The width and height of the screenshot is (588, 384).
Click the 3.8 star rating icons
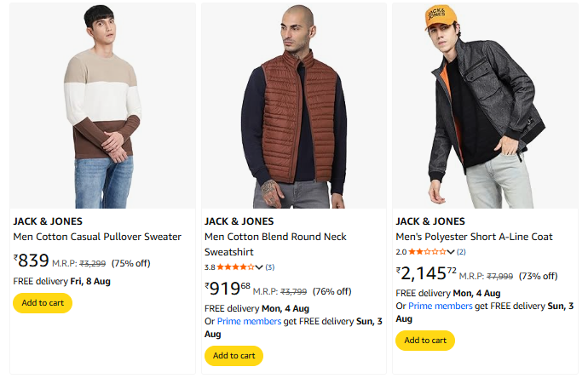[235, 267]
